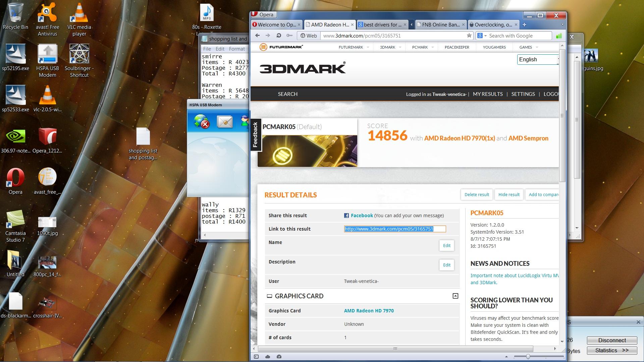Click Opera Turbo speedometer icon in status bar
The width and height of the screenshot is (644, 362).
(279, 357)
